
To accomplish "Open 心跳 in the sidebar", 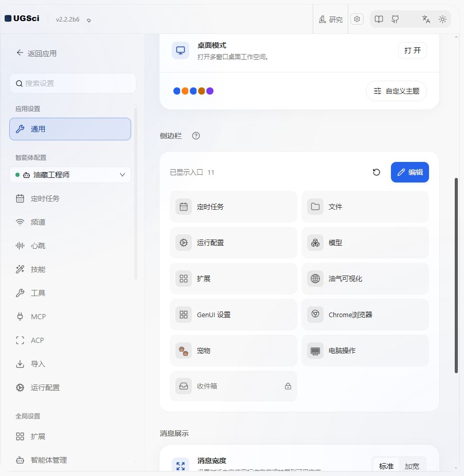I will point(70,246).
